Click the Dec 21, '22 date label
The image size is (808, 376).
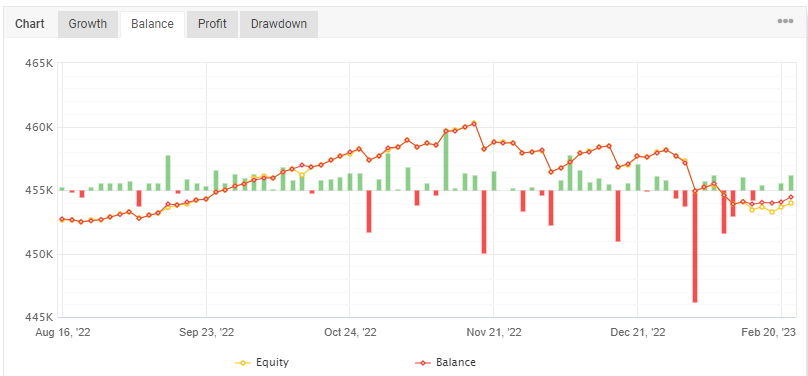tap(637, 333)
